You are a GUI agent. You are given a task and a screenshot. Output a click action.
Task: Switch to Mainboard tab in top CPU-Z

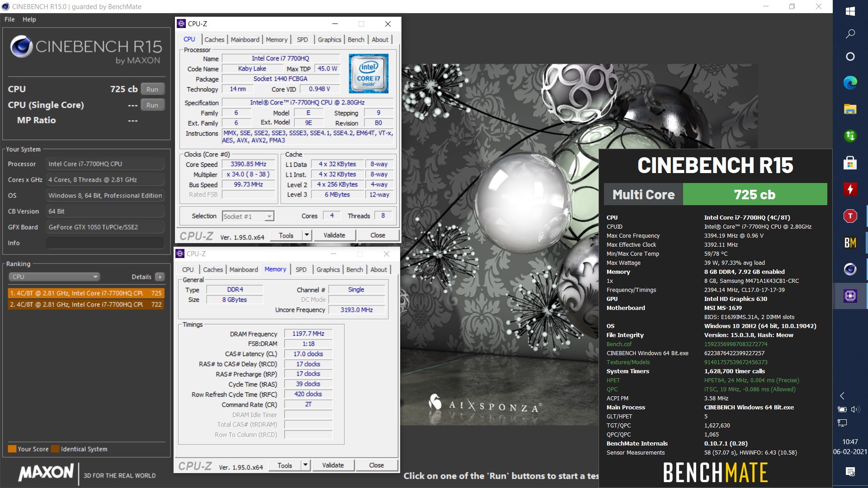(x=245, y=40)
